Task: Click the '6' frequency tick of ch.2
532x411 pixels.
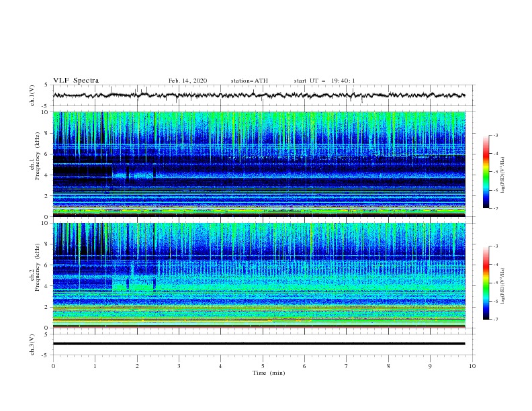Action: (x=47, y=265)
